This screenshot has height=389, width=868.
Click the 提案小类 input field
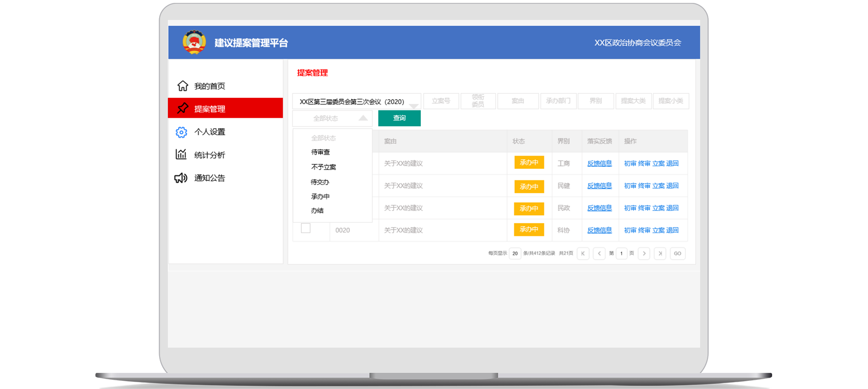(x=671, y=101)
